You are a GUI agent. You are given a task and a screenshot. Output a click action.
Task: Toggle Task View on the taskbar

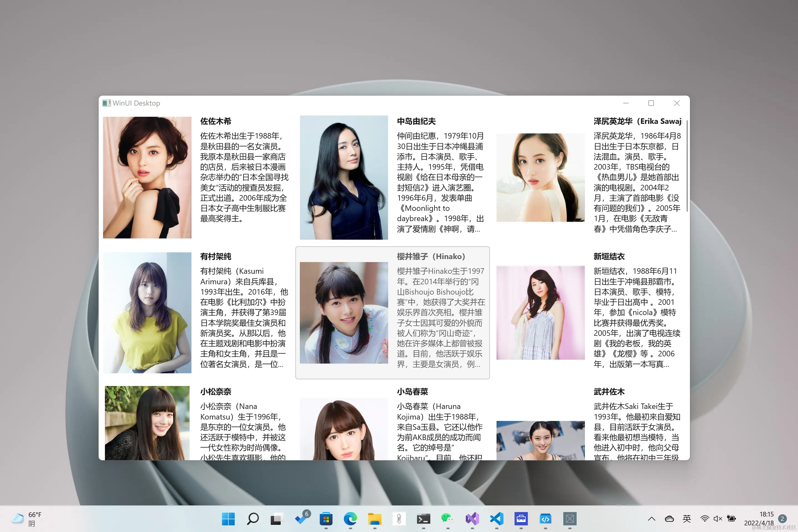click(x=277, y=519)
